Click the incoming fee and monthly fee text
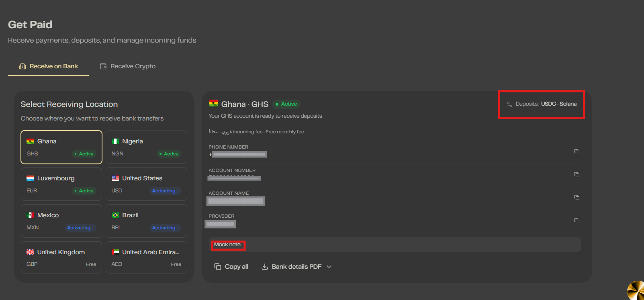The height and width of the screenshot is (300, 644). [x=256, y=132]
